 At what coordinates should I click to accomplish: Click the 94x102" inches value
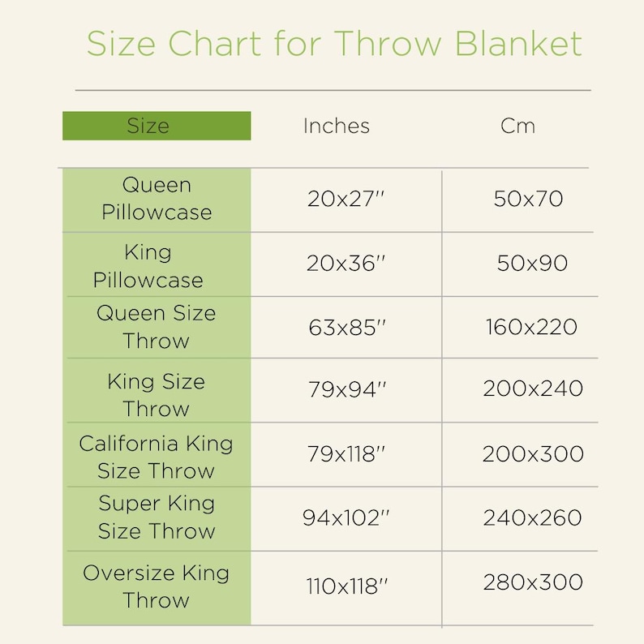tap(346, 517)
